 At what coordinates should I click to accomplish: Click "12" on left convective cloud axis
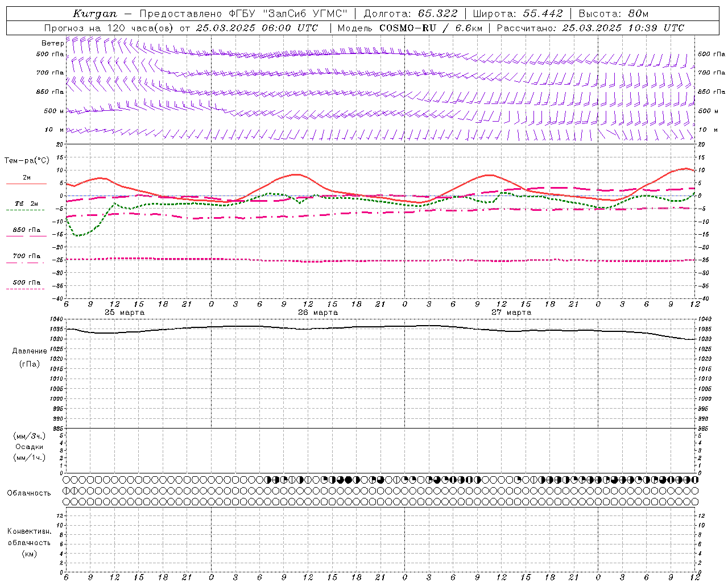[x=60, y=516]
